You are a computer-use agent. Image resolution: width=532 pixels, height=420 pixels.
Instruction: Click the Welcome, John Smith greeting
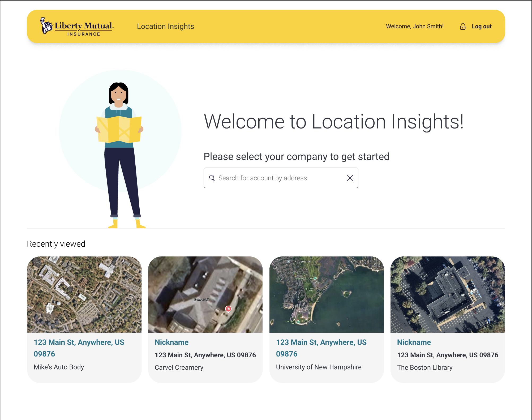[414, 26]
